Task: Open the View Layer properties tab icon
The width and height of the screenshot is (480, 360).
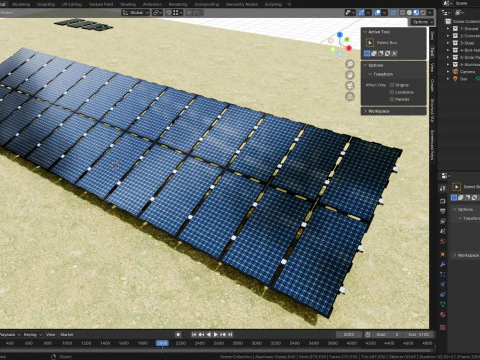Action: point(443,221)
